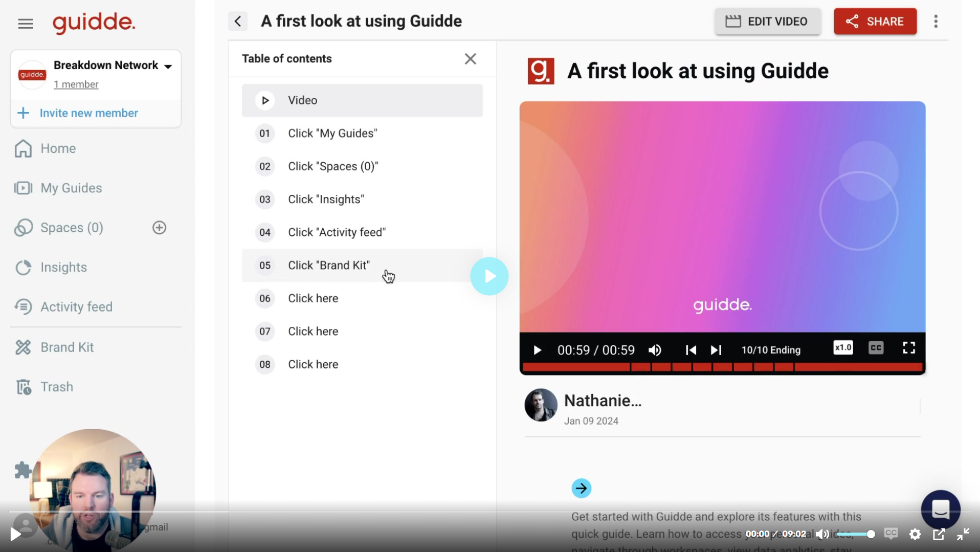Open outer video settings gear
The height and width of the screenshot is (552, 980).
915,534
